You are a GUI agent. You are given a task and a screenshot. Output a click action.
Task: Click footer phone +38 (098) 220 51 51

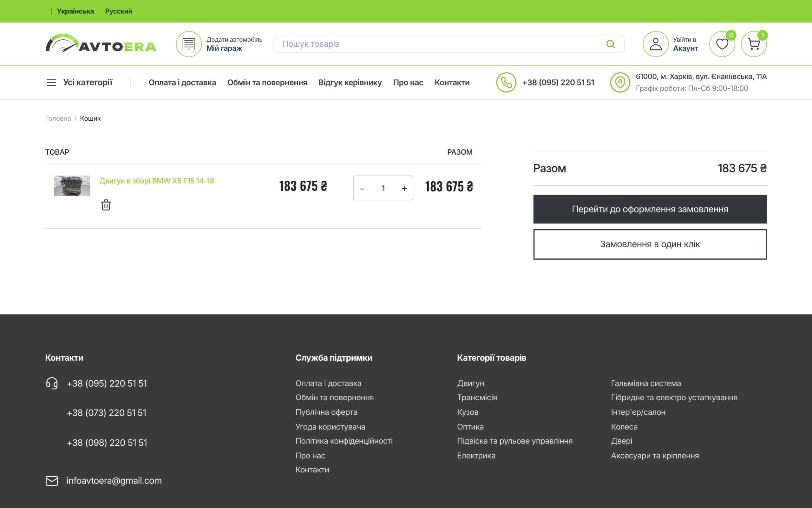point(107,443)
